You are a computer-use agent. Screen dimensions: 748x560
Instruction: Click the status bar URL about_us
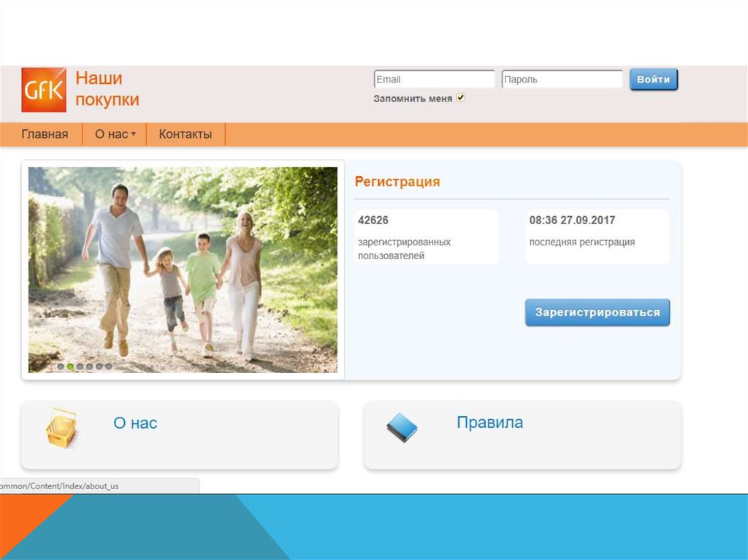[60, 486]
